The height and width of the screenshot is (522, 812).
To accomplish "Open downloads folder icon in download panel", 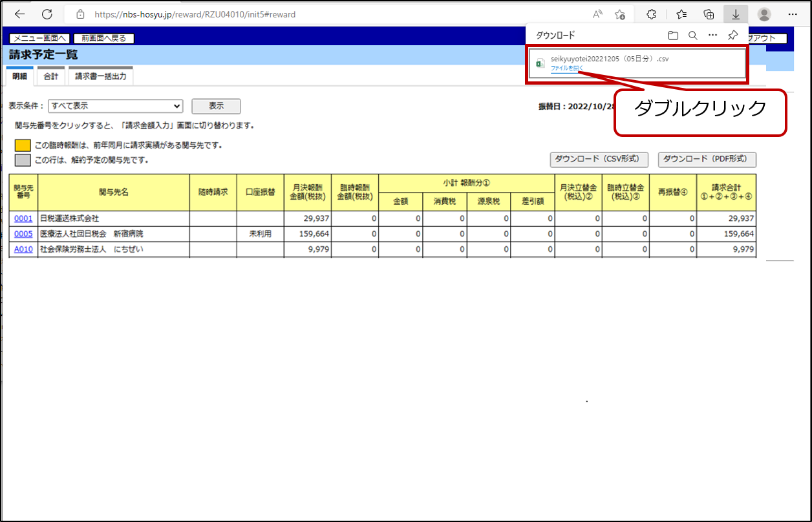I will click(x=673, y=36).
